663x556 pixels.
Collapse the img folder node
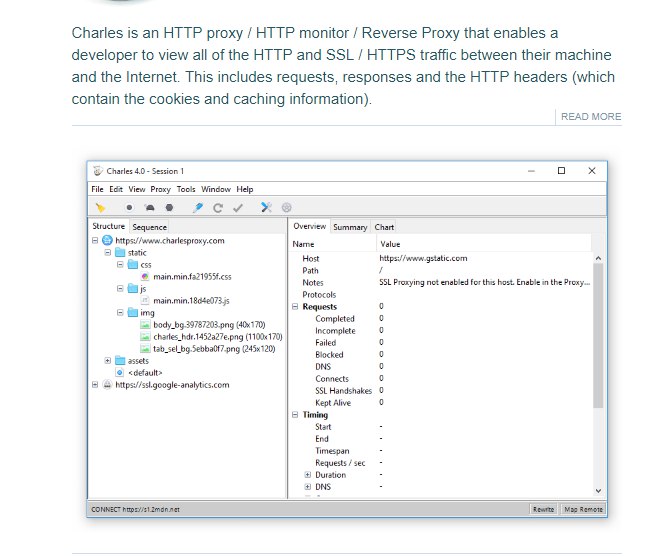click(120, 313)
